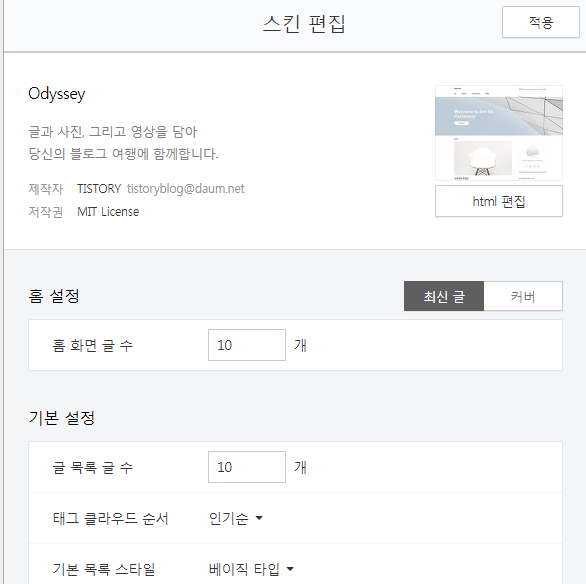Click the TISTORY author name

[99, 189]
